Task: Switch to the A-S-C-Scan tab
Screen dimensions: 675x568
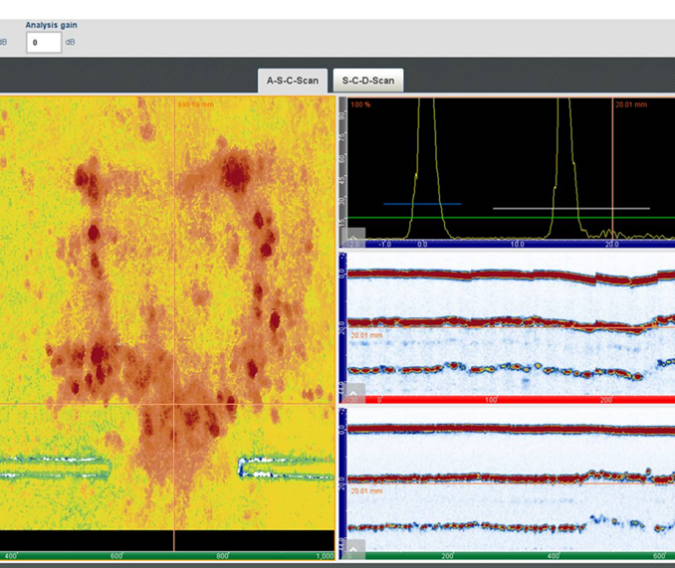Action: coord(292,81)
